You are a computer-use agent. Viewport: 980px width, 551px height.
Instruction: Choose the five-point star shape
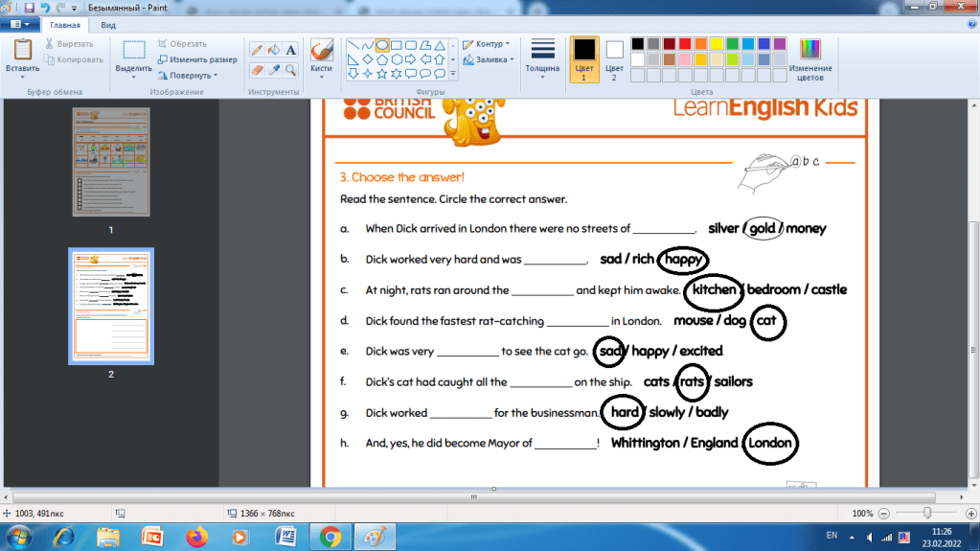[382, 73]
